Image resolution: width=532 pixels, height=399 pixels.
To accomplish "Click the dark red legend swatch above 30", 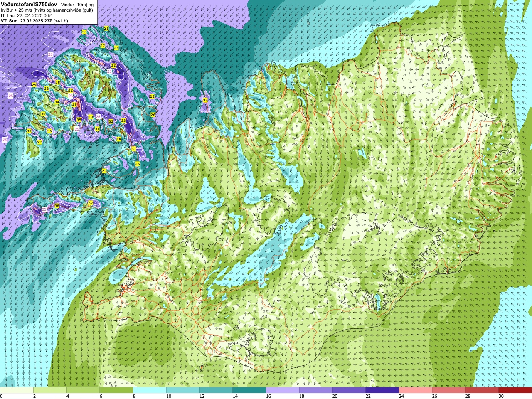I will coord(515,390).
